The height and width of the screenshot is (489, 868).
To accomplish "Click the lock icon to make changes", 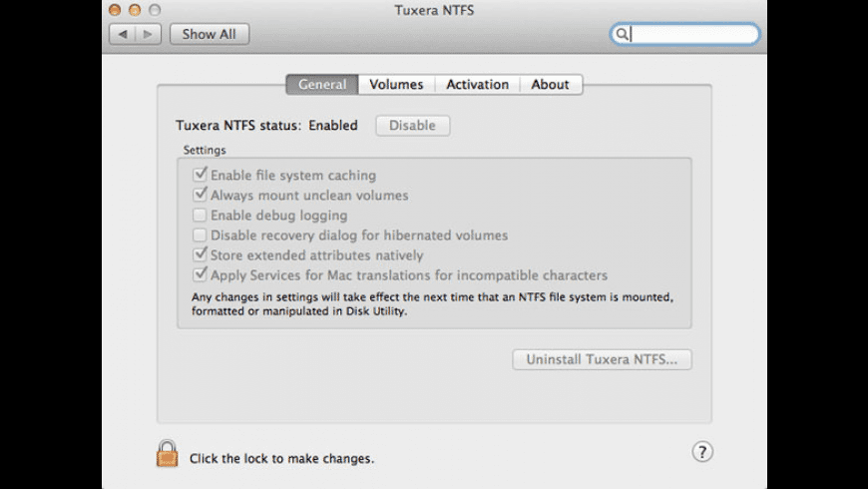I will 168,454.
